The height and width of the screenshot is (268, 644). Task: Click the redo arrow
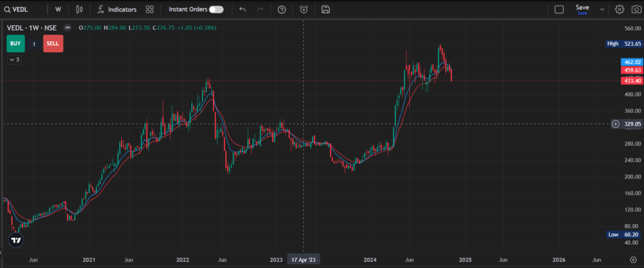(260, 9)
